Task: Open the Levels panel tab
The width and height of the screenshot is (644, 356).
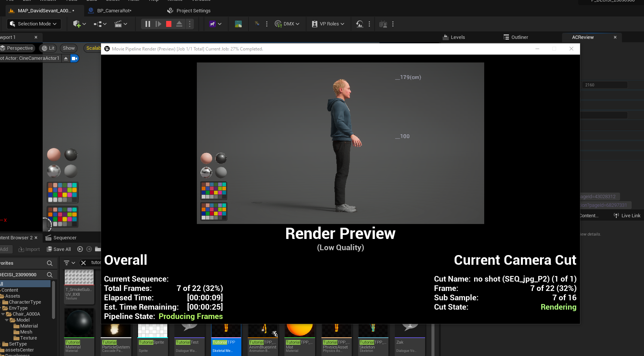Action: pyautogui.click(x=454, y=37)
